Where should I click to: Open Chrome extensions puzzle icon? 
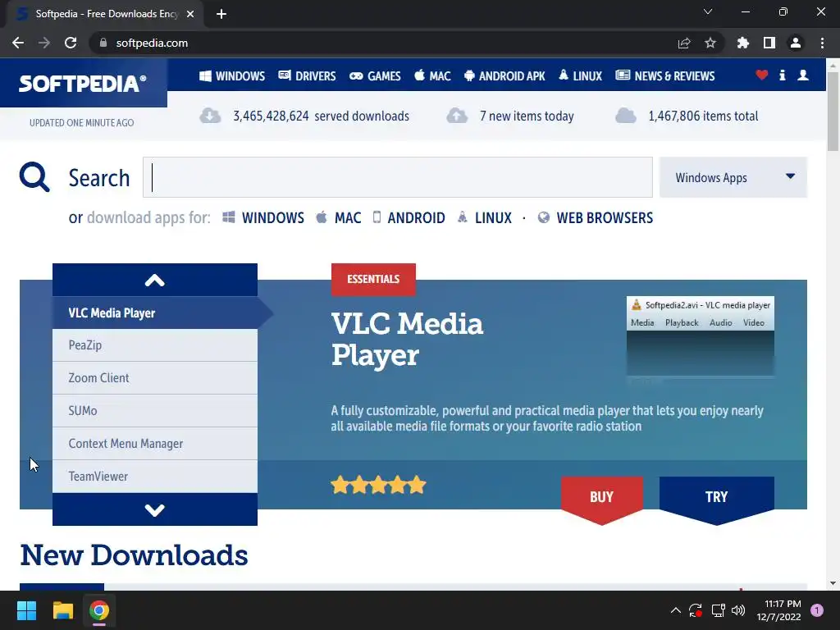[743, 43]
